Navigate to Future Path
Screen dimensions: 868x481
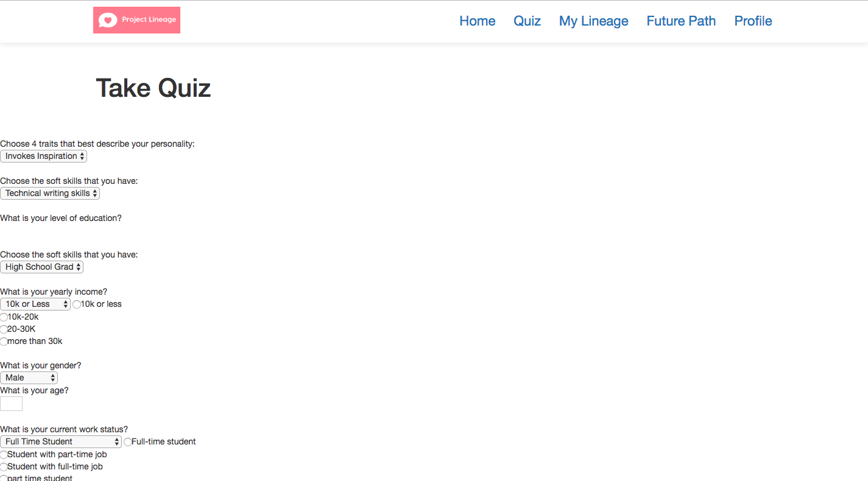pos(681,21)
